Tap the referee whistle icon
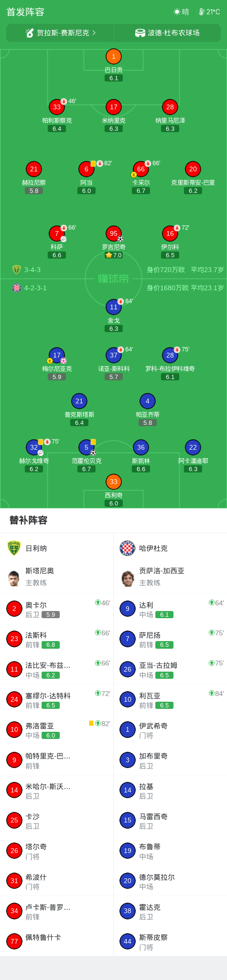Viewport: 227px width, 980px height. [x=30, y=33]
